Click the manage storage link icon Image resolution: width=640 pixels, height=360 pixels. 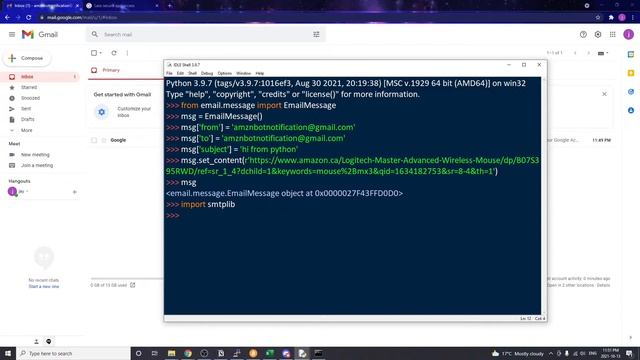pos(133,285)
